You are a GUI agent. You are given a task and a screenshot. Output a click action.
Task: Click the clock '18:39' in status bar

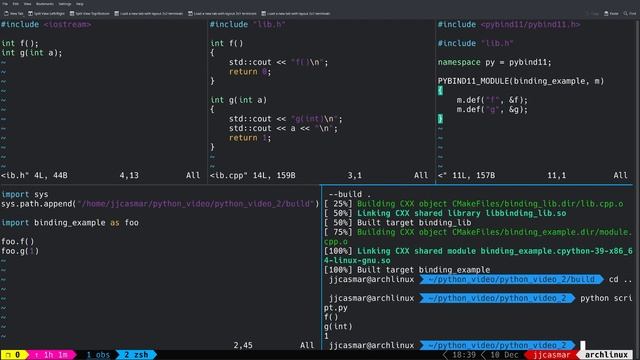(x=464, y=355)
